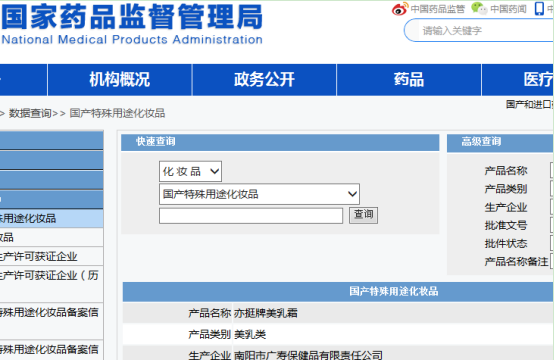Click the 产品类别 label in advanced query

pos(506,189)
